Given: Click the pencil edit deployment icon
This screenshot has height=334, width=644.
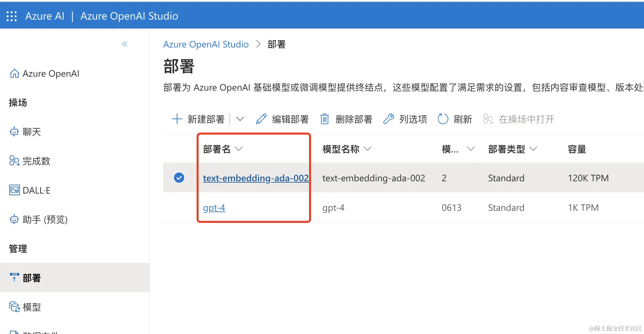Looking at the screenshot, I should 261,119.
